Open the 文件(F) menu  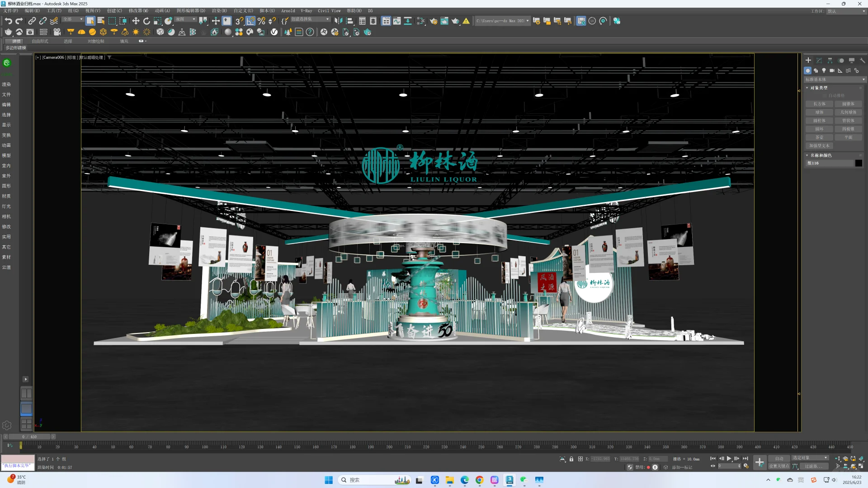[x=11, y=11]
